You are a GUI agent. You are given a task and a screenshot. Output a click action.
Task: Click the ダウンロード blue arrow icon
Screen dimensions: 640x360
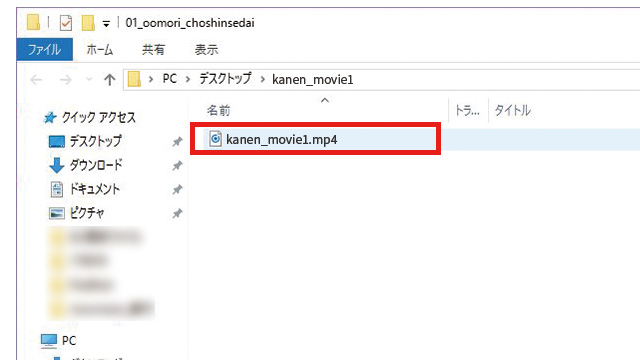(56, 165)
